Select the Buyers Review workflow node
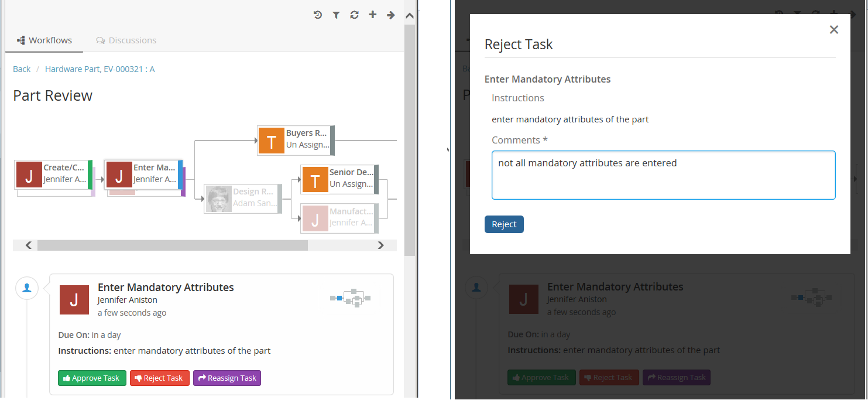Image resolution: width=868 pixels, height=400 pixels. click(296, 140)
